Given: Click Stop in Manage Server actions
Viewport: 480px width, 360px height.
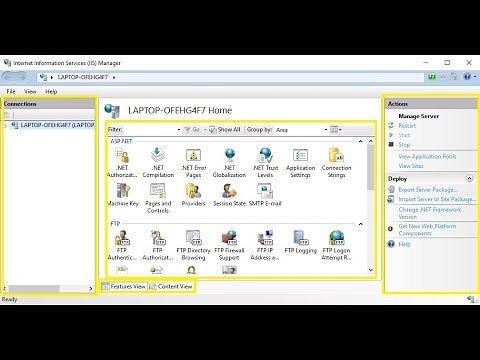Looking at the screenshot, I should [404, 145].
